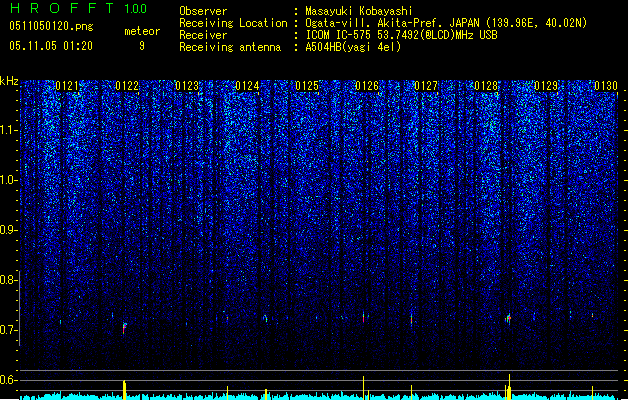This screenshot has height=400, width=629.
Task: Click the 1.1 kHz axis tick label
Action: [9, 131]
